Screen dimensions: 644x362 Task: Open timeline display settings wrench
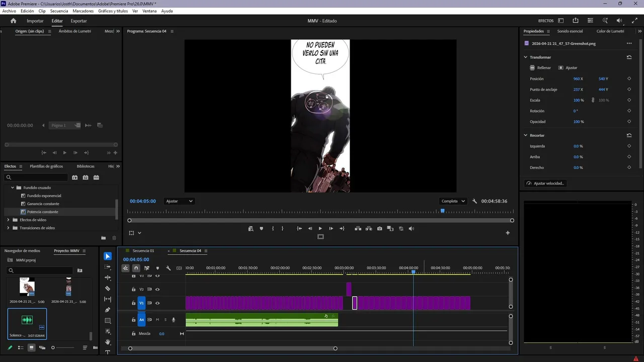(169, 268)
